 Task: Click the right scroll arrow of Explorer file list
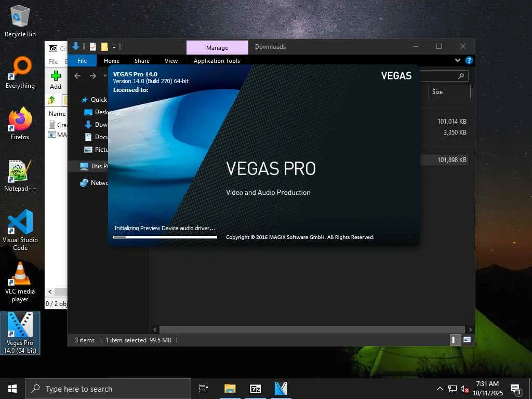coord(470,329)
